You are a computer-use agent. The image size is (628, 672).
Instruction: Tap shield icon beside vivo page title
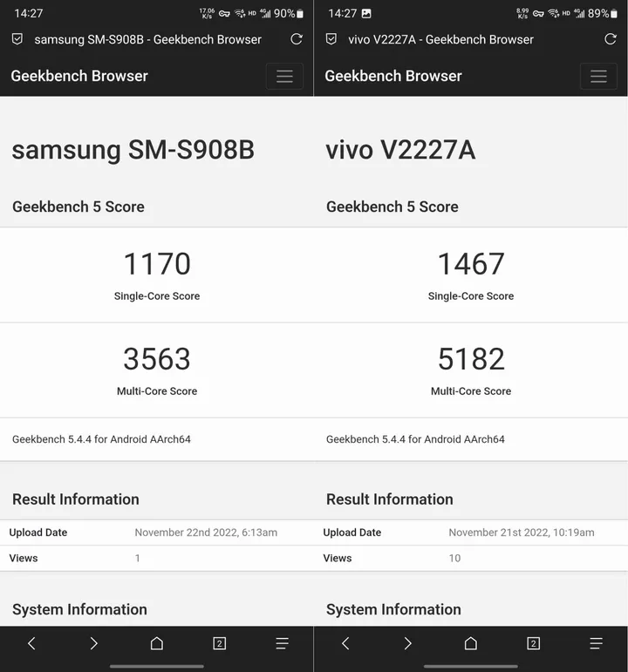(331, 39)
